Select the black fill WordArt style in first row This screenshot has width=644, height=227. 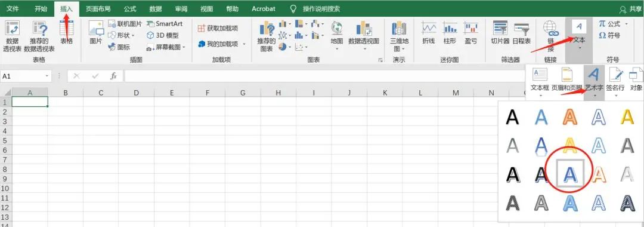pos(512,118)
